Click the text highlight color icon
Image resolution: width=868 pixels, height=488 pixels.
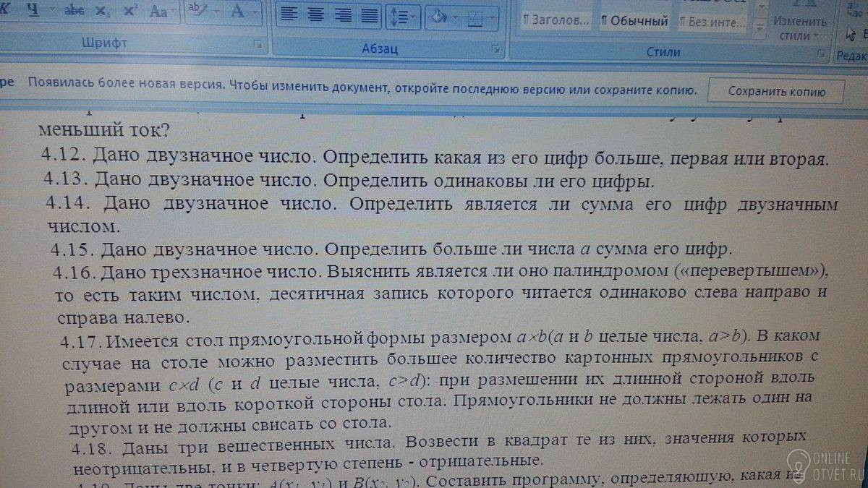(196, 12)
